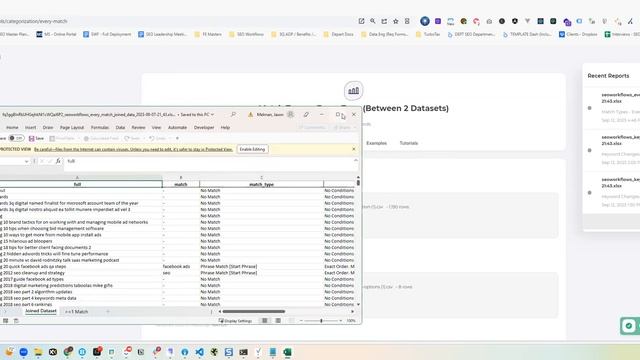Screen dimensions: 640x360
Task: Open the Review ribbon tab
Action: point(138,127)
